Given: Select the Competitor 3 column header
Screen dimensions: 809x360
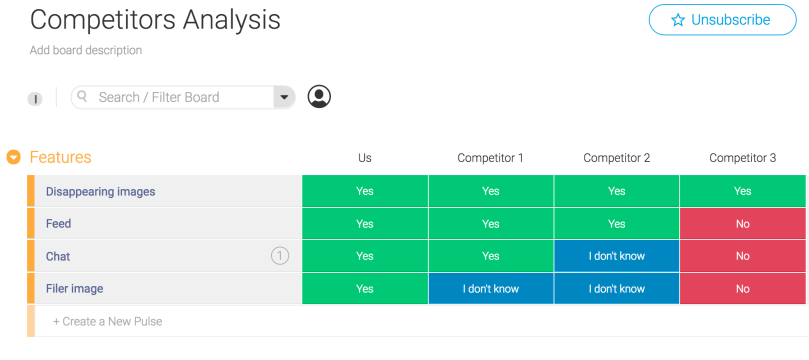Looking at the screenshot, I should (742, 158).
